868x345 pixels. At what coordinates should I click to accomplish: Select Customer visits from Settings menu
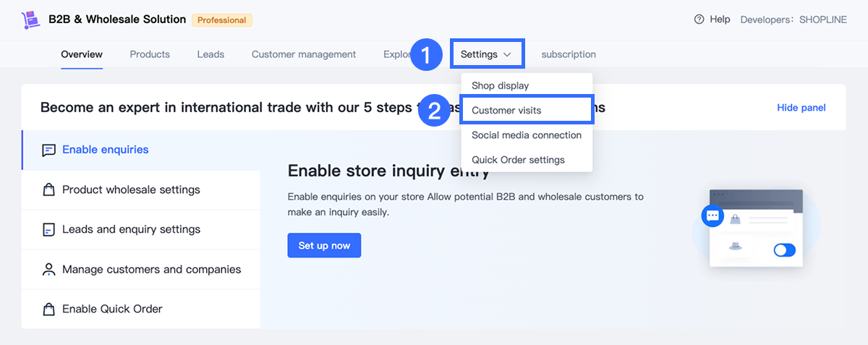506,111
